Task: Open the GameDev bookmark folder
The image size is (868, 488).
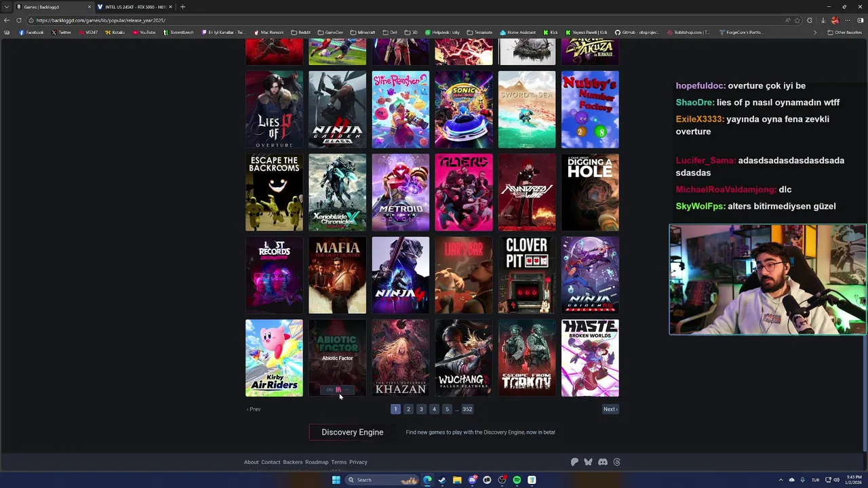Action: 330,33
